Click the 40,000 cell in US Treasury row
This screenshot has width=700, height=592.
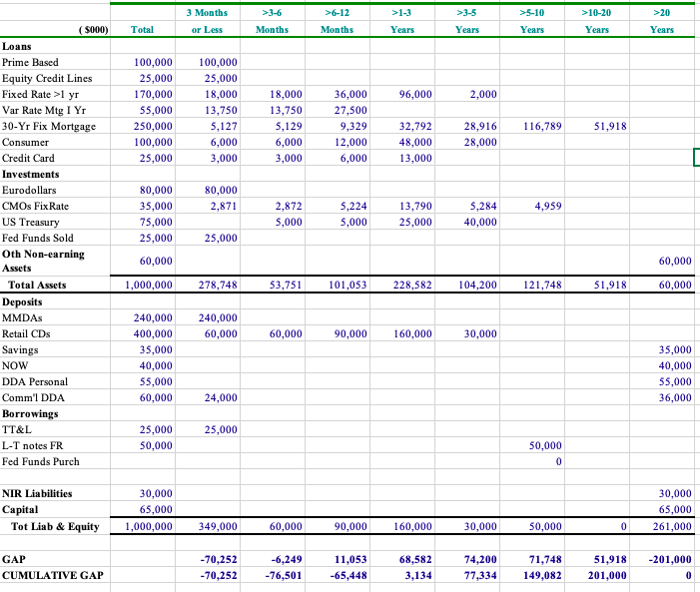coord(480,223)
